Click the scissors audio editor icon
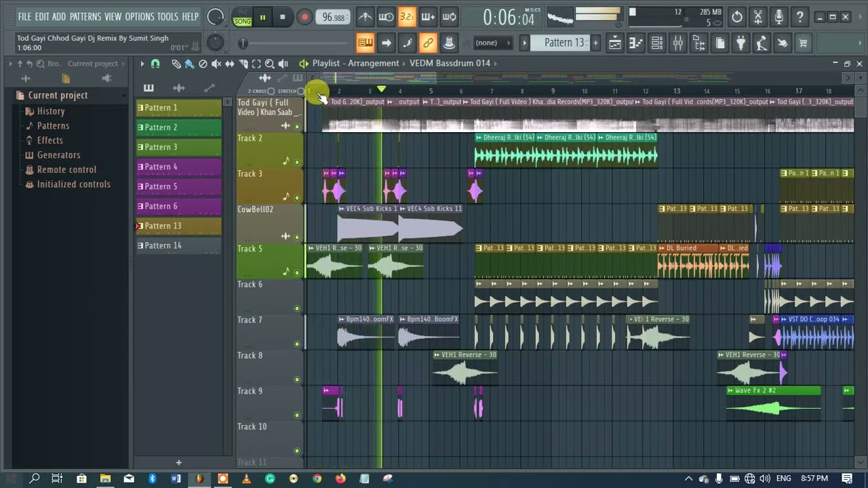 (x=758, y=17)
